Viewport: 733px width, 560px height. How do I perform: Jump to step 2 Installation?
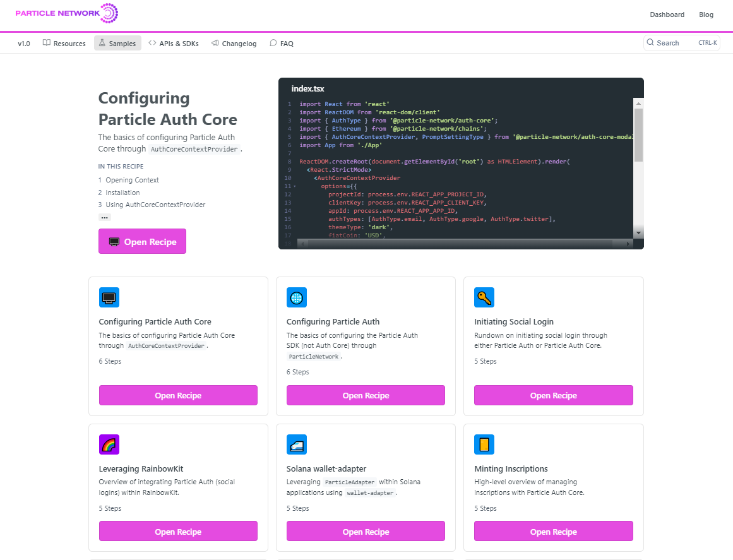[119, 193]
